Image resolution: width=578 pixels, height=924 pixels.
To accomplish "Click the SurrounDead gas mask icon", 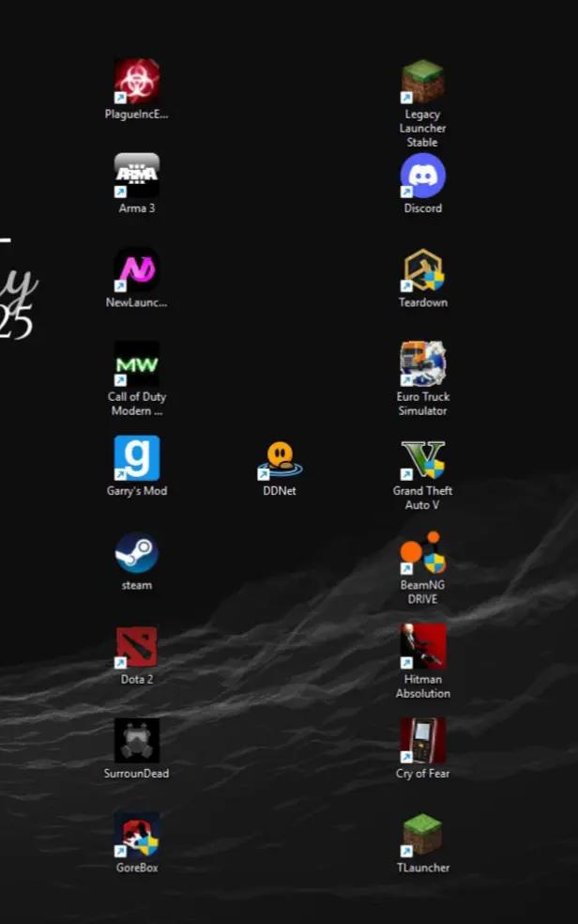I will tap(137, 741).
